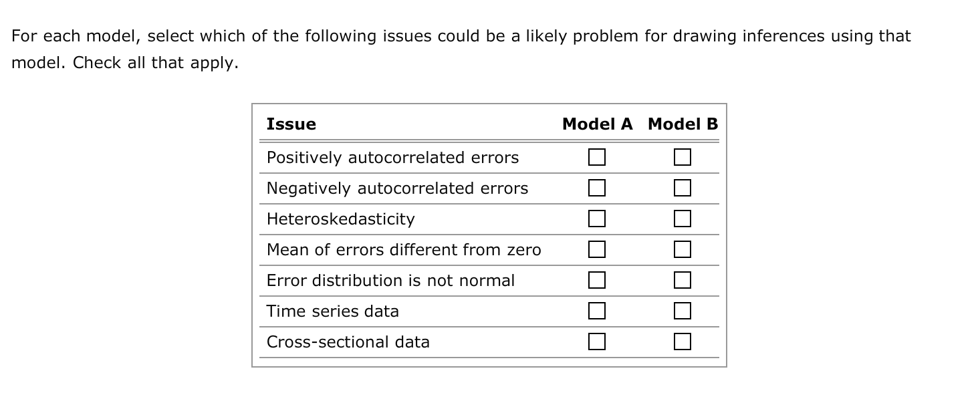Select Error distribution is not normal for Model A
The image size is (980, 409).
(597, 280)
